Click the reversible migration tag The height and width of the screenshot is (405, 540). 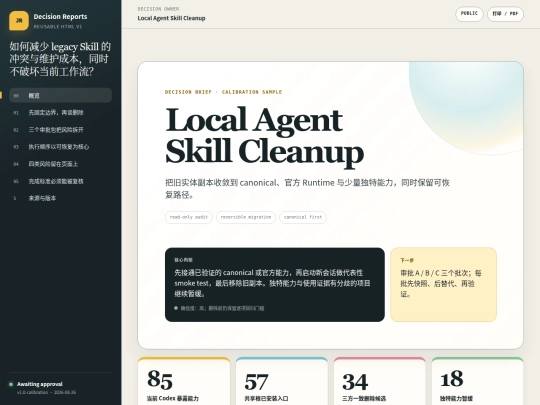click(x=246, y=217)
